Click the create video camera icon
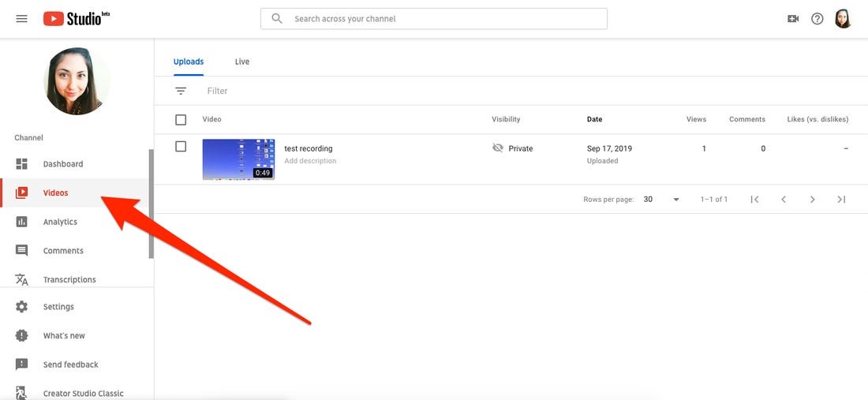The height and width of the screenshot is (400, 868). (x=793, y=19)
